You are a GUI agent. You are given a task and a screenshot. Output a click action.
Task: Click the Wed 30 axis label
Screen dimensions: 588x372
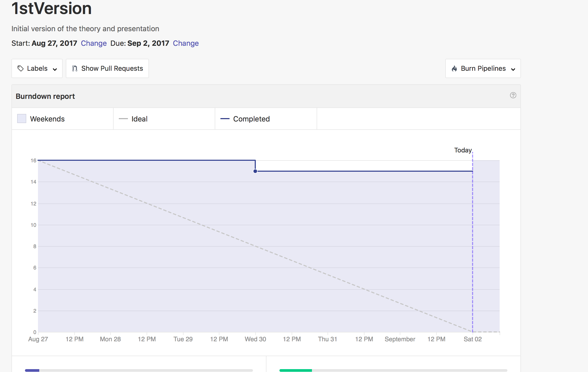(255, 339)
